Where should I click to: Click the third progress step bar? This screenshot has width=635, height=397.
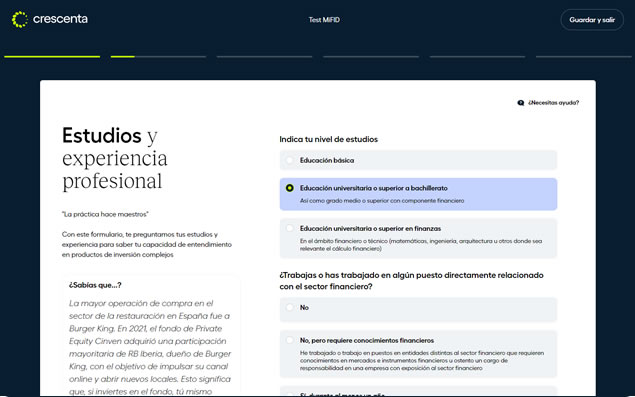click(x=264, y=57)
